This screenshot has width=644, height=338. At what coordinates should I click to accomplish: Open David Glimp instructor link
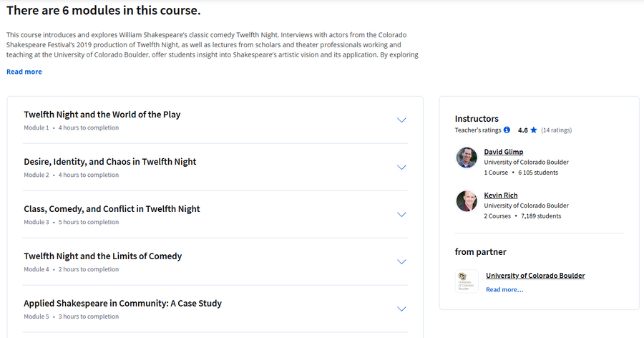504,152
